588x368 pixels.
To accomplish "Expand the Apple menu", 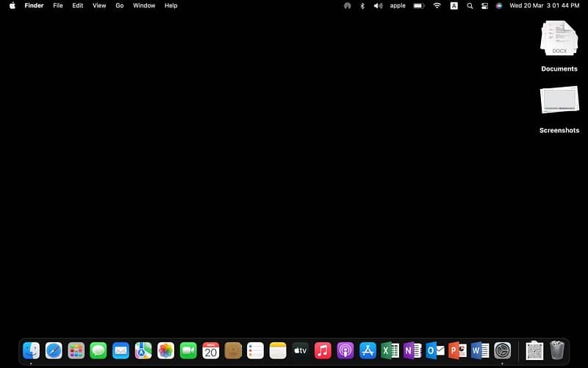I will click(x=12, y=6).
